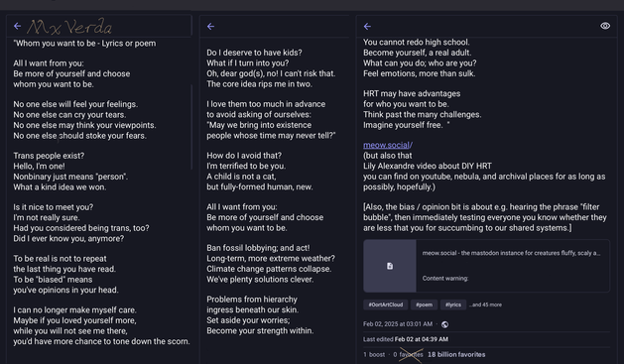The height and width of the screenshot is (364, 624).
Task: Expand the '…and 45 more' hashtags
Action: [x=485, y=304]
